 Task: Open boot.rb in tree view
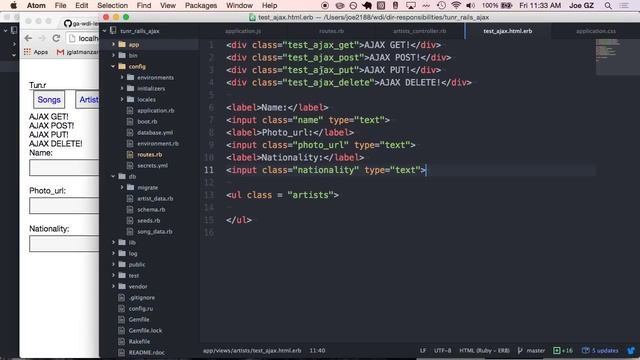click(147, 122)
